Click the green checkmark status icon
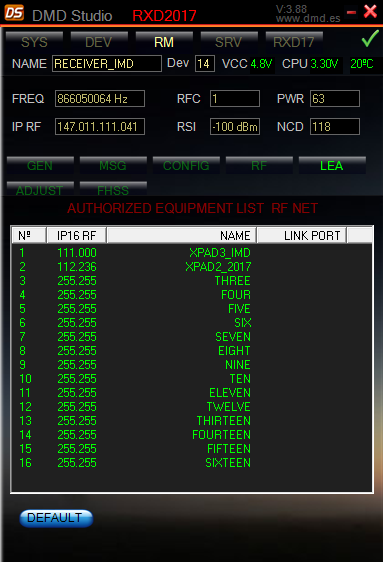The image size is (383, 562). point(370,39)
